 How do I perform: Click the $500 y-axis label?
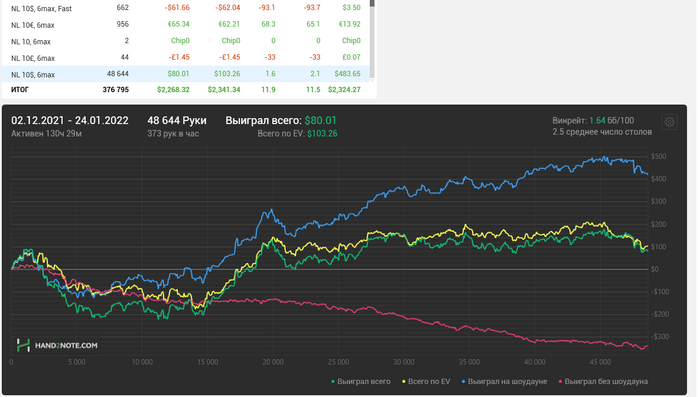[x=658, y=157]
